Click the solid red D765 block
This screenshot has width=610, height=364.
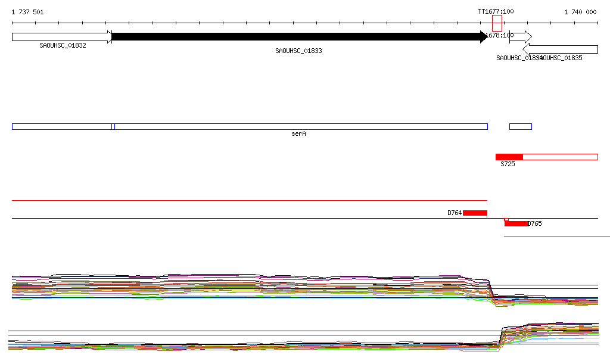coord(516,223)
